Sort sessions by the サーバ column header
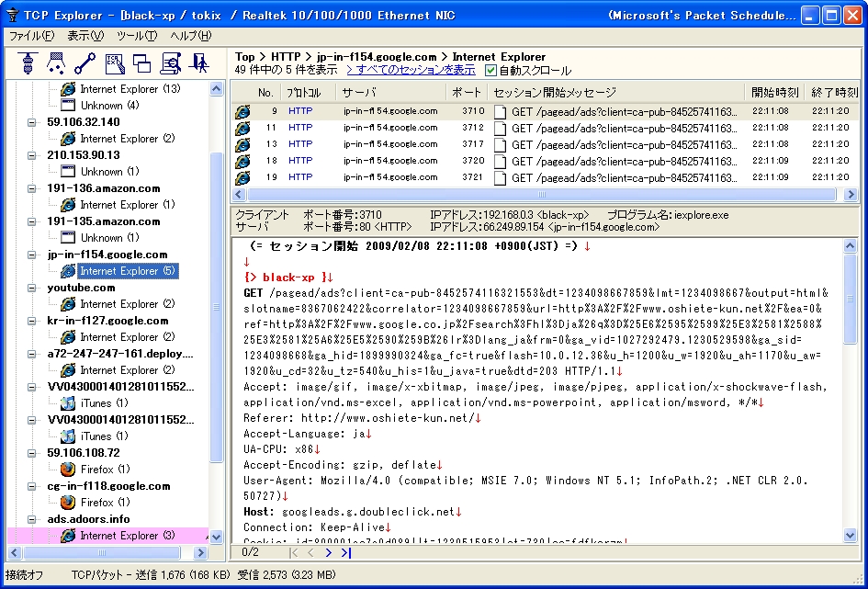 tap(391, 93)
